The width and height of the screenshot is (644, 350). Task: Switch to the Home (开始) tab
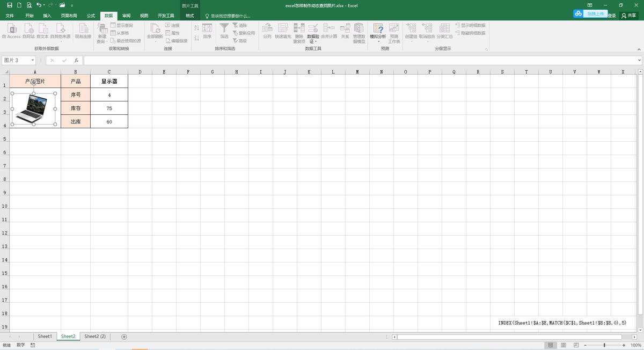29,16
